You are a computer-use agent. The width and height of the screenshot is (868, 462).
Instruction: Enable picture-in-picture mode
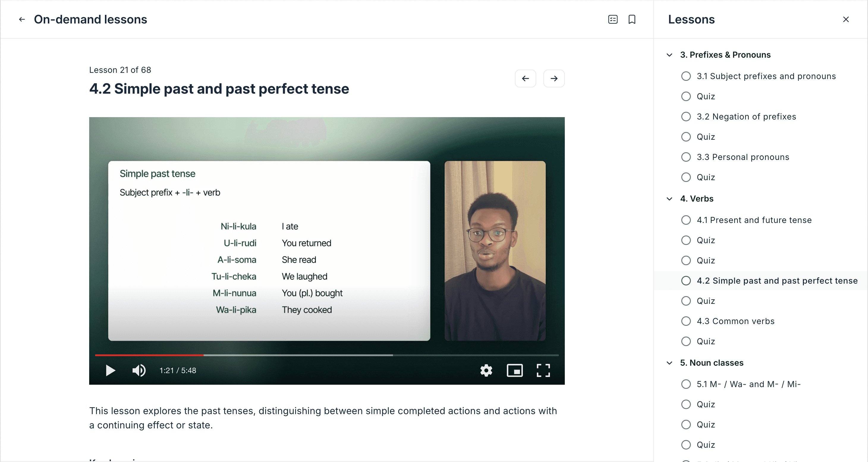tap(515, 370)
